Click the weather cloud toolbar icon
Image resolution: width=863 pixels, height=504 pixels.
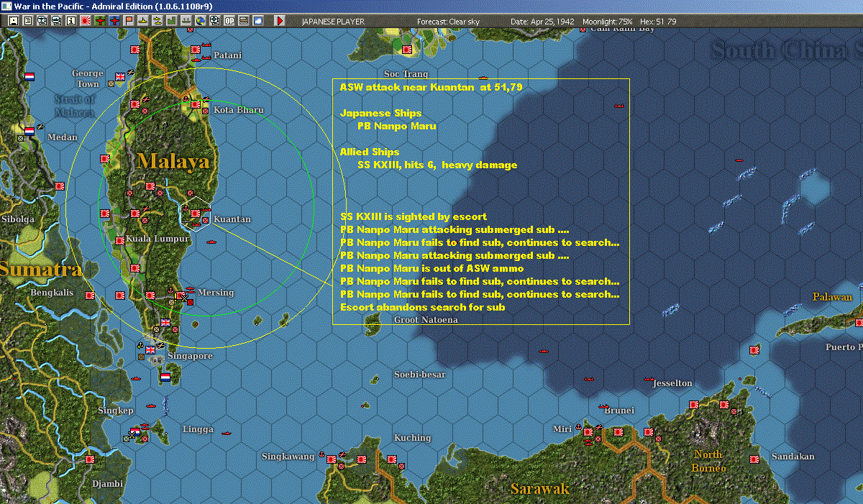point(257,21)
